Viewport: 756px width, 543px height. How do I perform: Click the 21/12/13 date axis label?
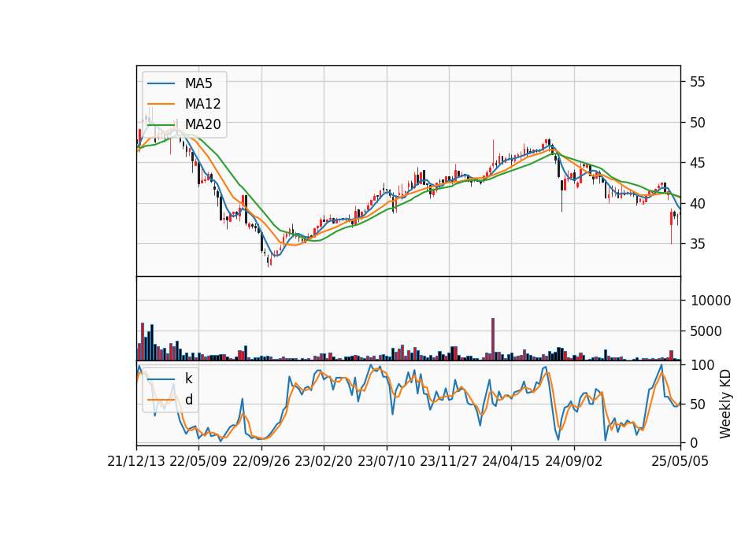click(x=136, y=461)
